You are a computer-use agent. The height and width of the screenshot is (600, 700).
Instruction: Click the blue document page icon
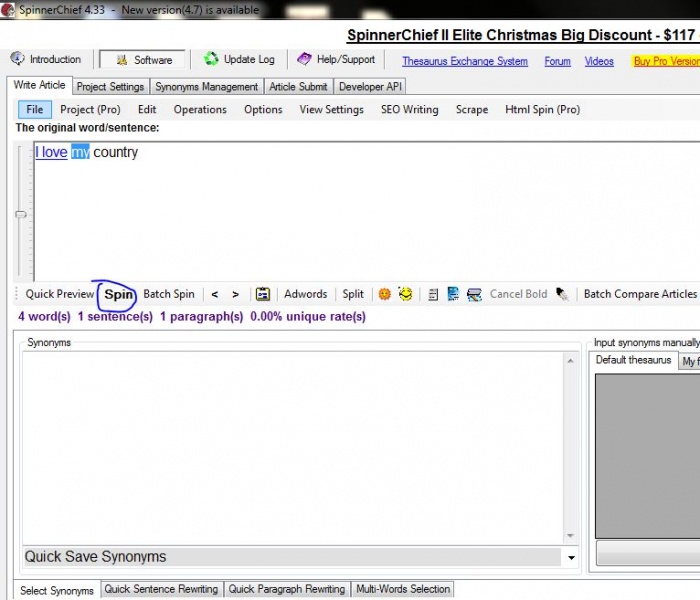[x=453, y=294]
